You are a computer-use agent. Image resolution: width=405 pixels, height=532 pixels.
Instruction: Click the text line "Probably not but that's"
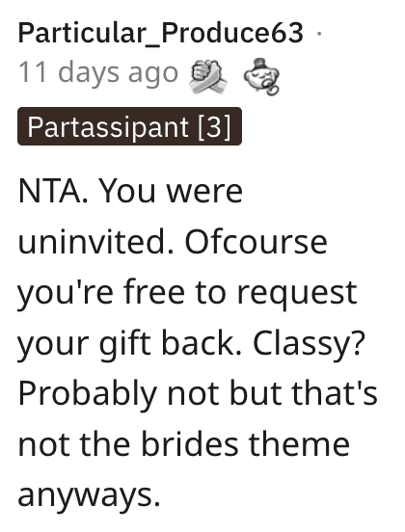point(198,395)
